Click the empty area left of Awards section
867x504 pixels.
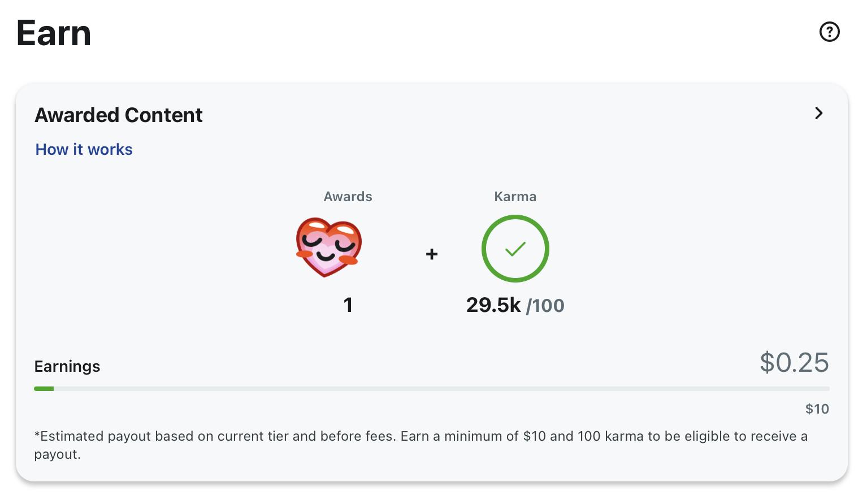pos(158,249)
